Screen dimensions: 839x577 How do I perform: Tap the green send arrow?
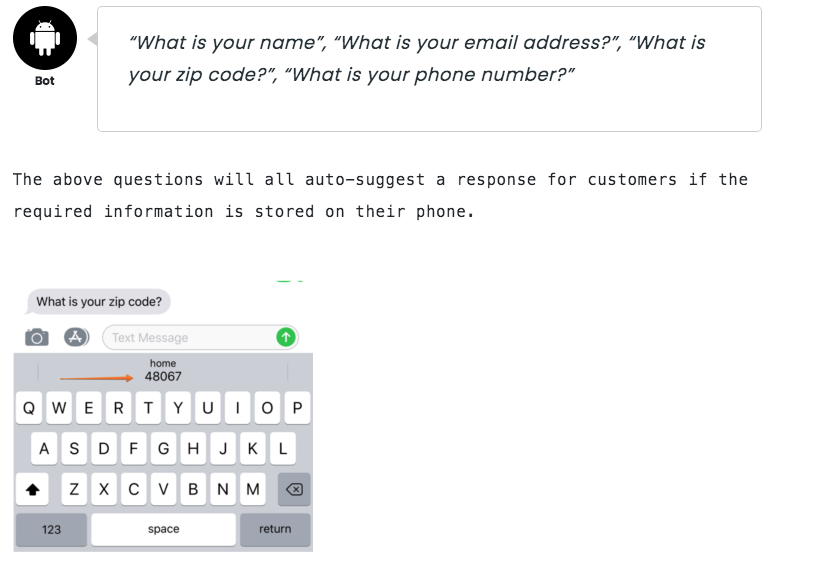pyautogui.click(x=285, y=337)
